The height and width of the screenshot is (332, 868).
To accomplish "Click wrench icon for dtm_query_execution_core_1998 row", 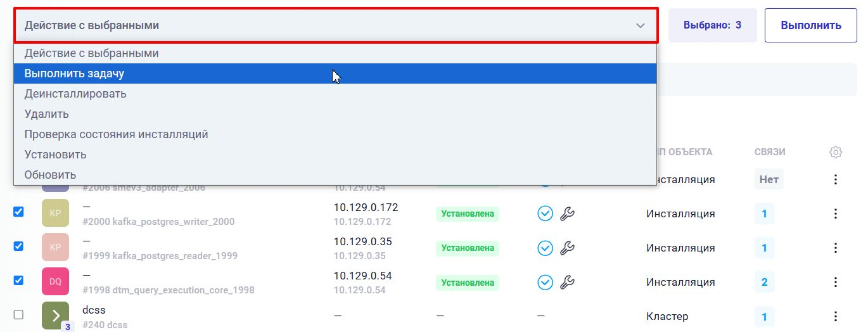I will (x=567, y=282).
